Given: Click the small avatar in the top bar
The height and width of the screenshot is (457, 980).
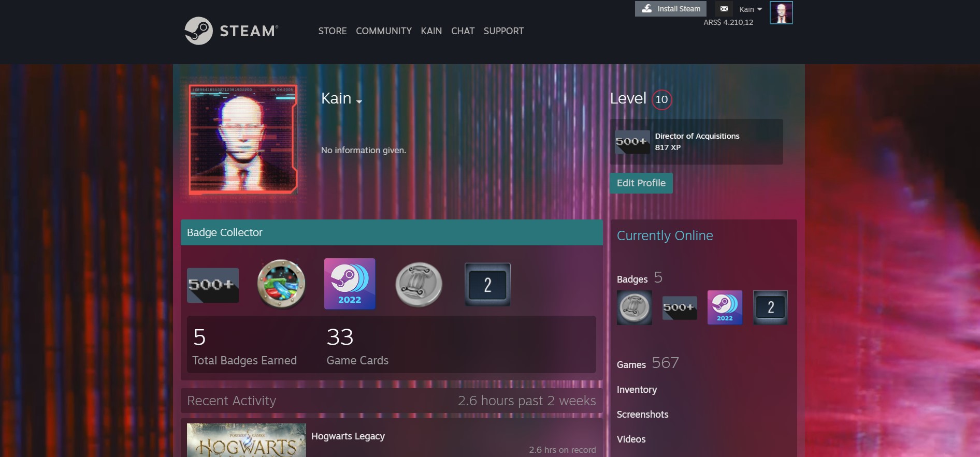Looking at the screenshot, I should point(781,12).
